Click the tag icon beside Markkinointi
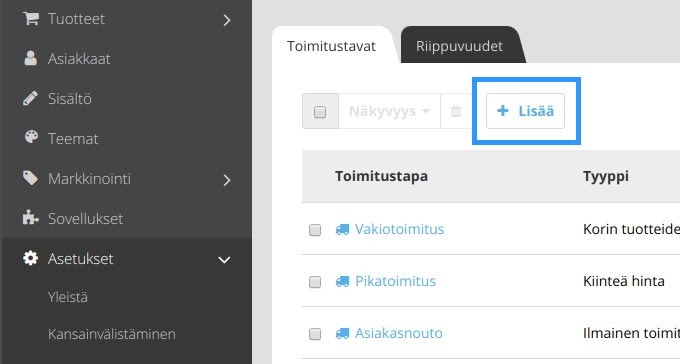Screen dimensions: 680x364 click(x=30, y=178)
